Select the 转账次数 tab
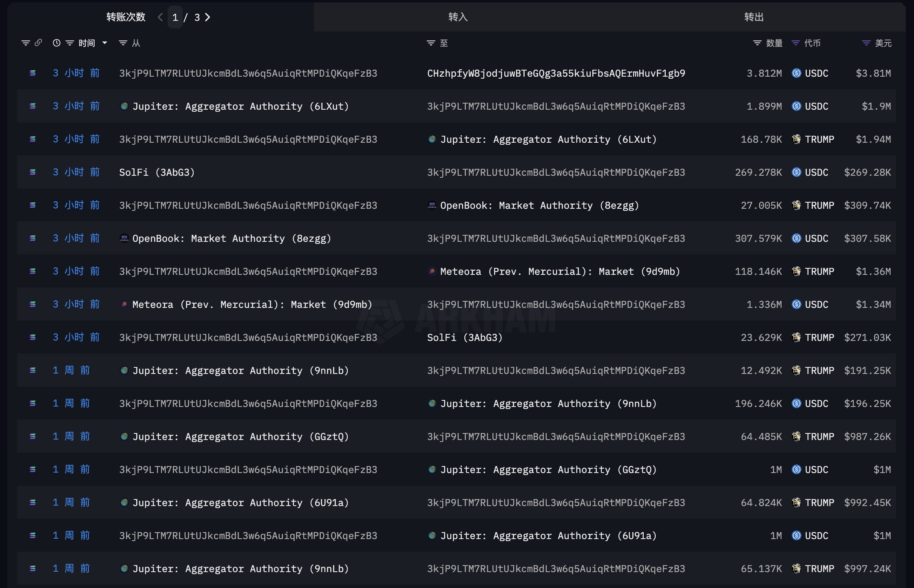Image resolution: width=914 pixels, height=588 pixels. point(126,17)
